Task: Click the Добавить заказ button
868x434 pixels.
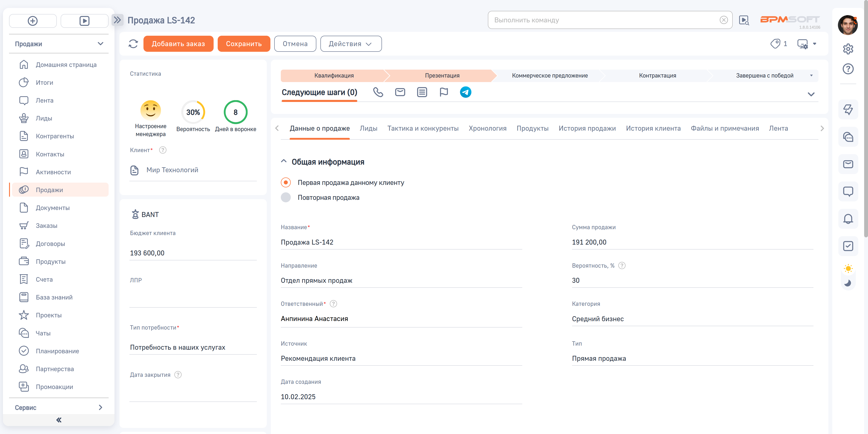Action: 178,44
